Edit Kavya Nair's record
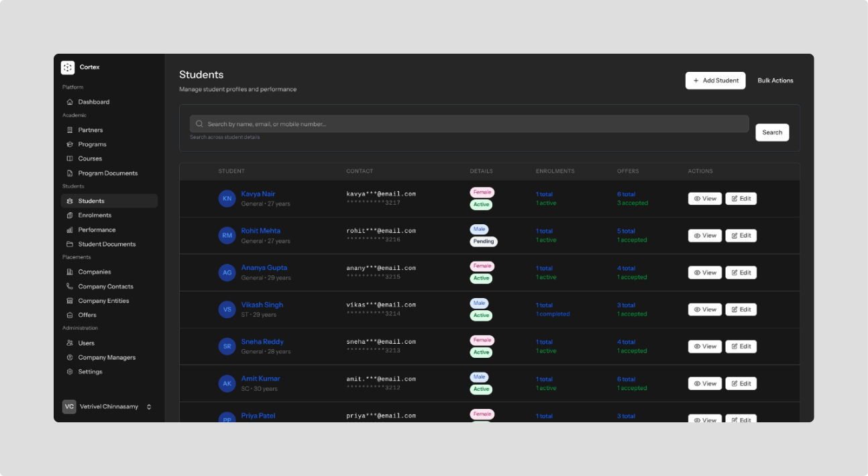 click(x=741, y=199)
